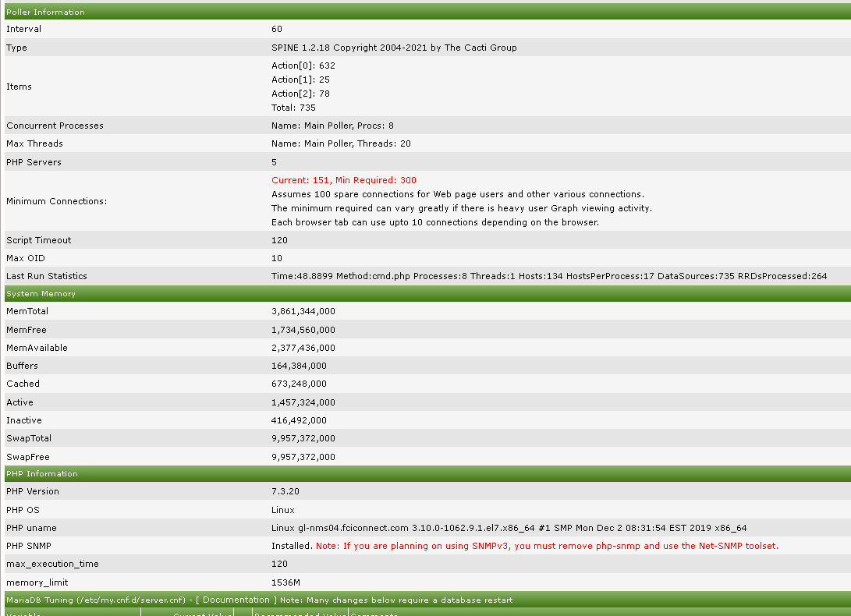This screenshot has height=616, width=851.
Task: Click the Action[0]: 632 item line
Action: [303, 65]
